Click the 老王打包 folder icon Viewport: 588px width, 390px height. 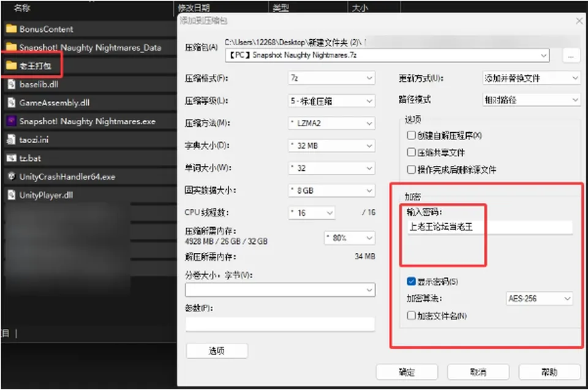click(x=11, y=66)
